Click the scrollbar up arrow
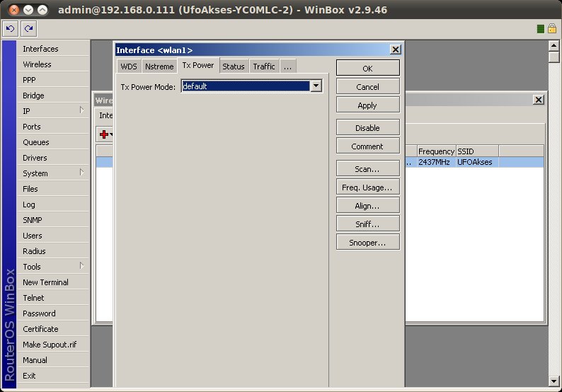The image size is (562, 392). (x=554, y=45)
